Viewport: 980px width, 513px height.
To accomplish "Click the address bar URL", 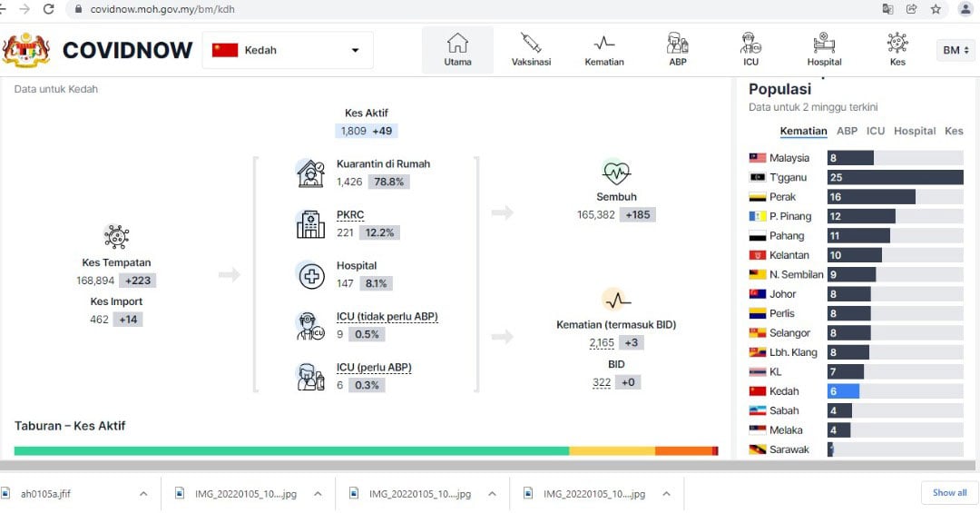I will click(x=162, y=9).
